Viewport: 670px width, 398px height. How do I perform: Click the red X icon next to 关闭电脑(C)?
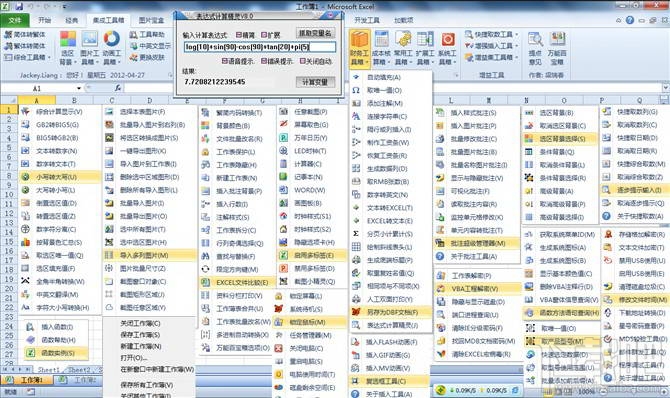pyautogui.click(x=279, y=348)
